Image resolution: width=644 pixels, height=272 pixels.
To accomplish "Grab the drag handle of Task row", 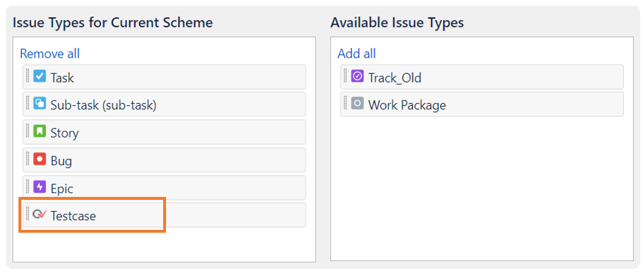I will pyautogui.click(x=28, y=76).
